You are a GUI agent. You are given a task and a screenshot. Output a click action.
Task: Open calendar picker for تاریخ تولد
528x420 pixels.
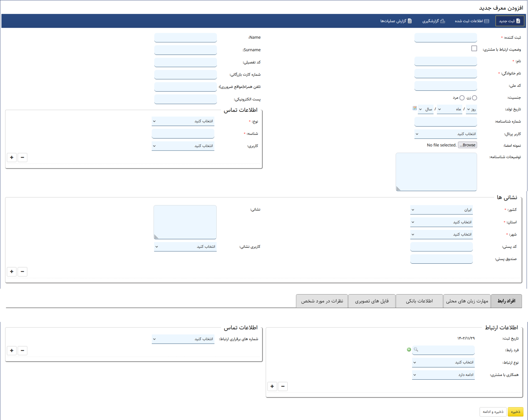click(415, 108)
